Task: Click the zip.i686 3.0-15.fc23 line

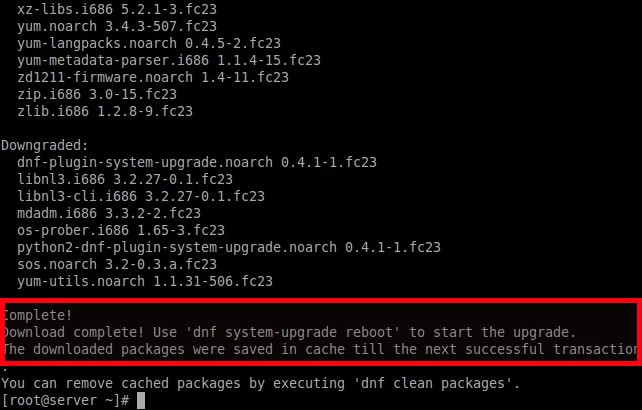Action: point(97,94)
